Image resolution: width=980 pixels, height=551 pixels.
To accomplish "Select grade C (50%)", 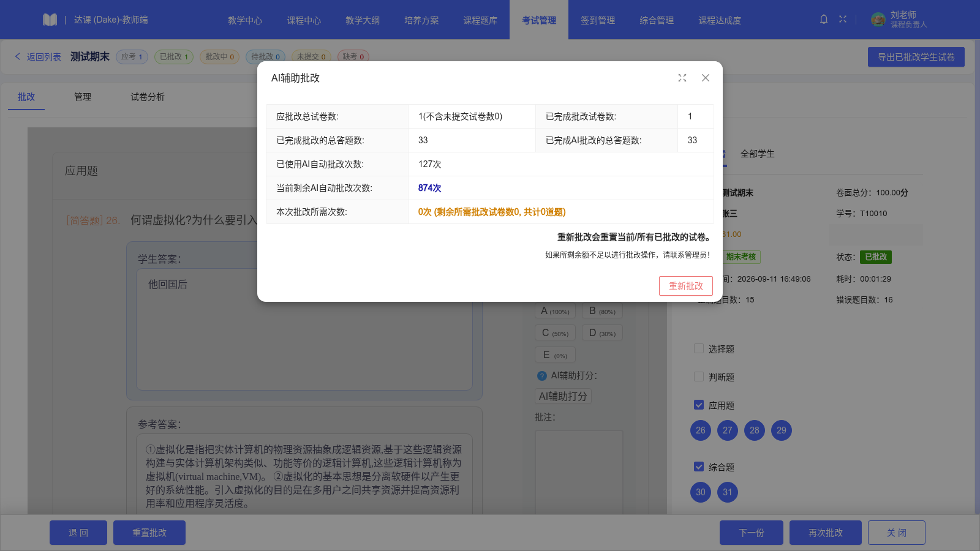I will coord(555,333).
